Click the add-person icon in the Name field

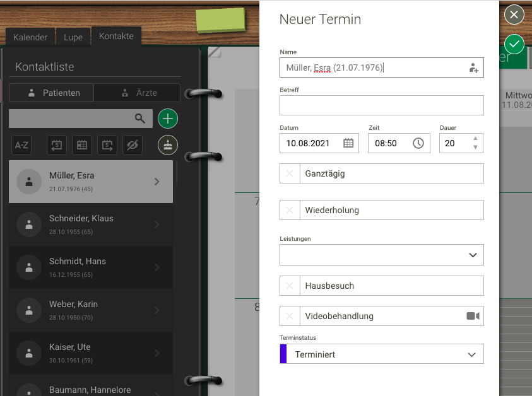pyautogui.click(x=473, y=67)
